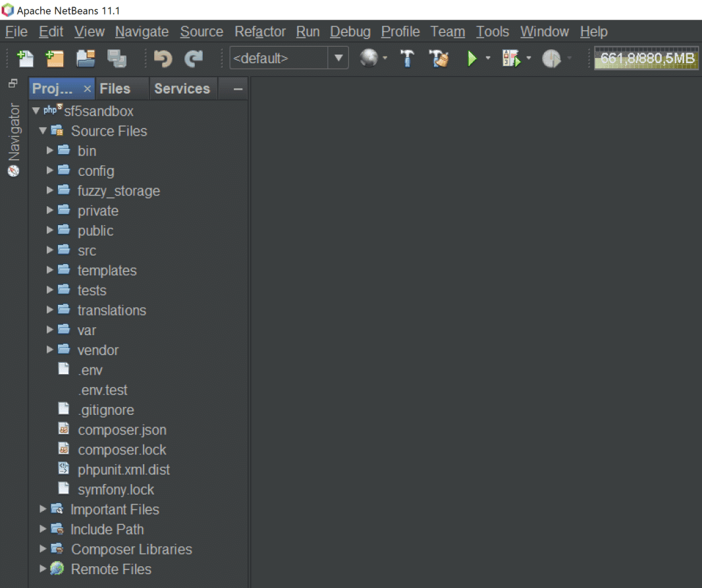Click the New Project toolbar icon
The image size is (702, 588).
coord(55,58)
